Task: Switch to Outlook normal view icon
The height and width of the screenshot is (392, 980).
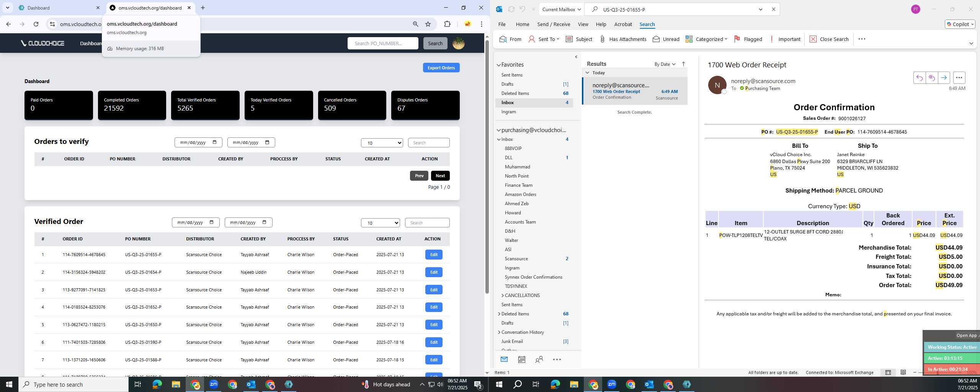Action: (x=888, y=372)
